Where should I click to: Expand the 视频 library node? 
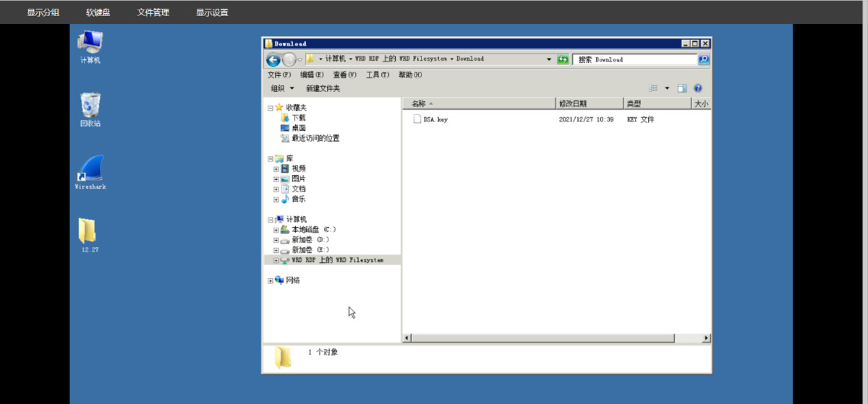coord(276,169)
